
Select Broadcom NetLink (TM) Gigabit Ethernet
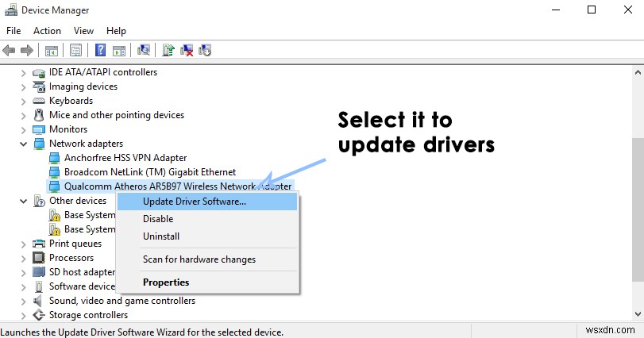click(x=150, y=172)
